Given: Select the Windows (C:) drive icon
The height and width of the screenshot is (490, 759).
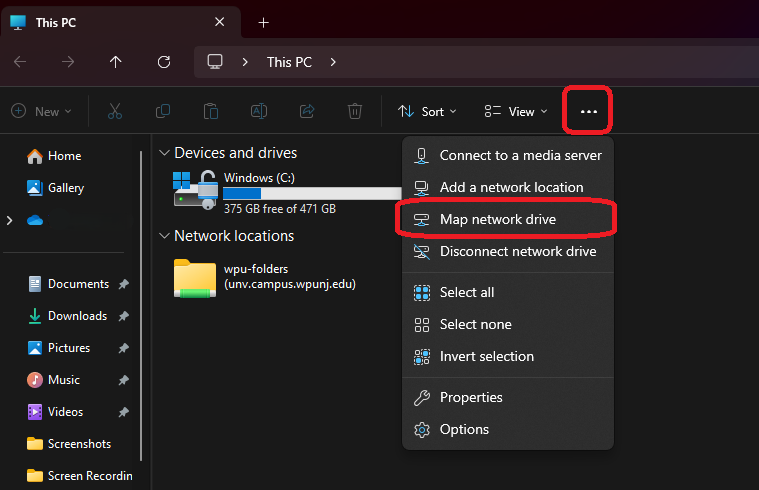Looking at the screenshot, I should click(x=196, y=190).
